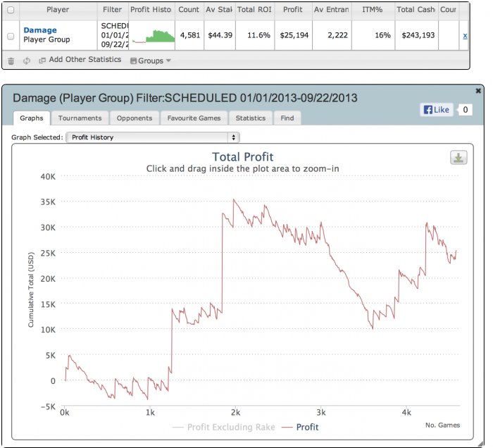Click the chart download icon

(458, 158)
